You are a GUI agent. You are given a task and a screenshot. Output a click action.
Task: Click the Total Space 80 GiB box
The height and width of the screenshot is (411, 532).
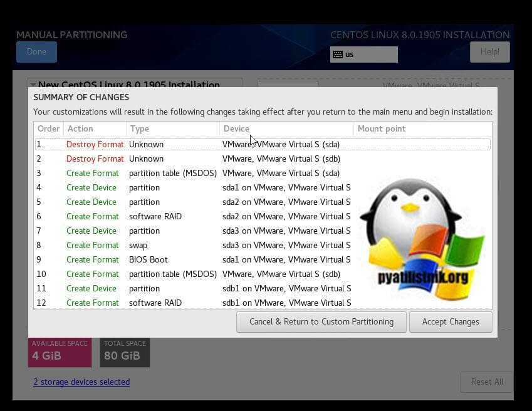(125, 352)
